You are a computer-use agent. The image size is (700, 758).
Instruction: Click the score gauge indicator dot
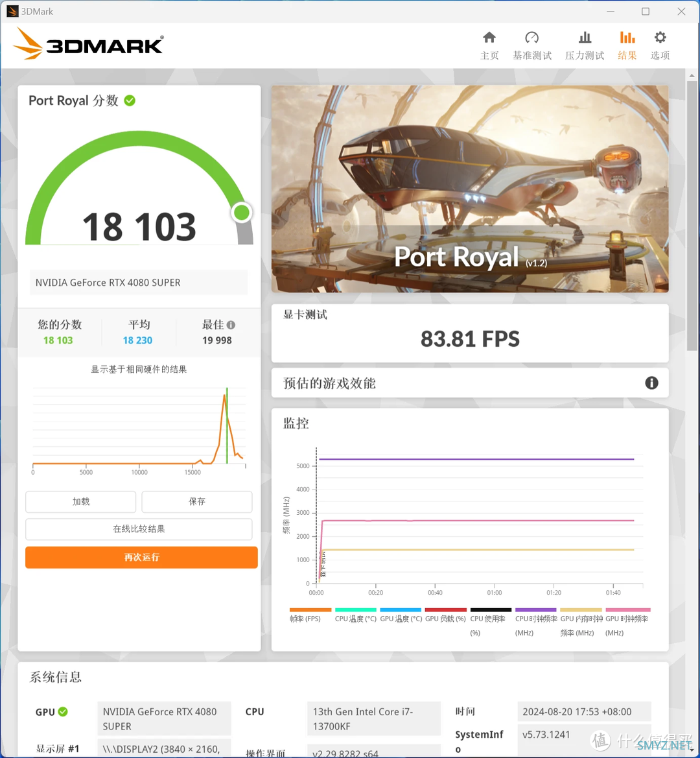[x=242, y=212]
